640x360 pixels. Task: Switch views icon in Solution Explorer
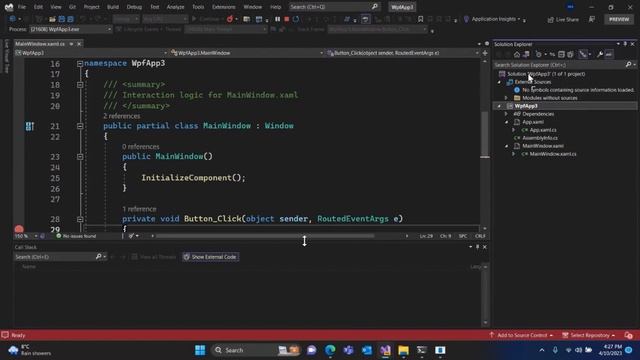coord(526,54)
